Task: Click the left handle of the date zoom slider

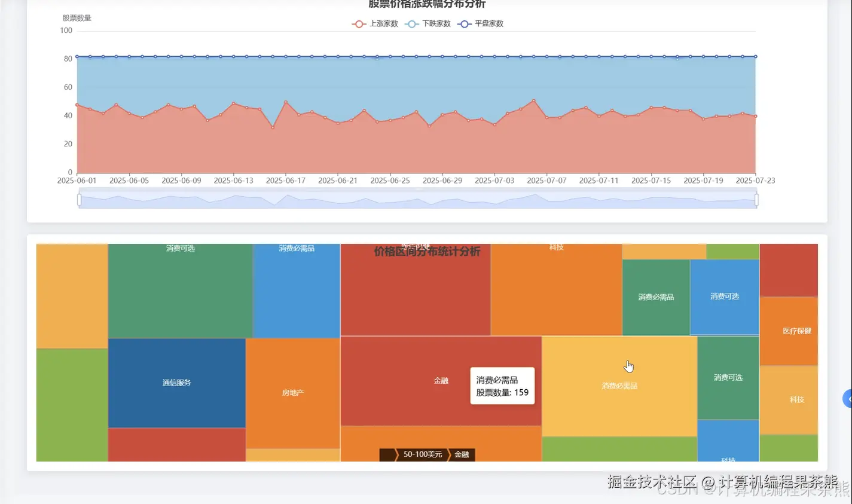Action: pos(79,199)
